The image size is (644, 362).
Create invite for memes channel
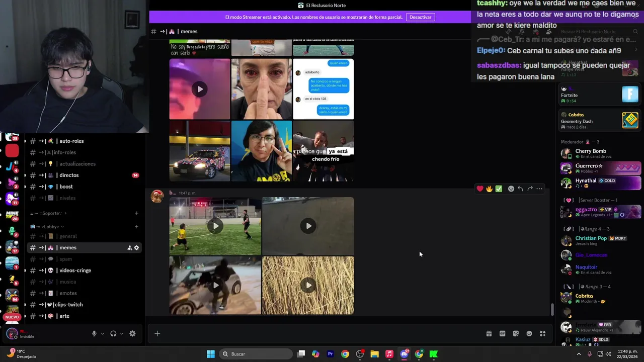(x=129, y=248)
